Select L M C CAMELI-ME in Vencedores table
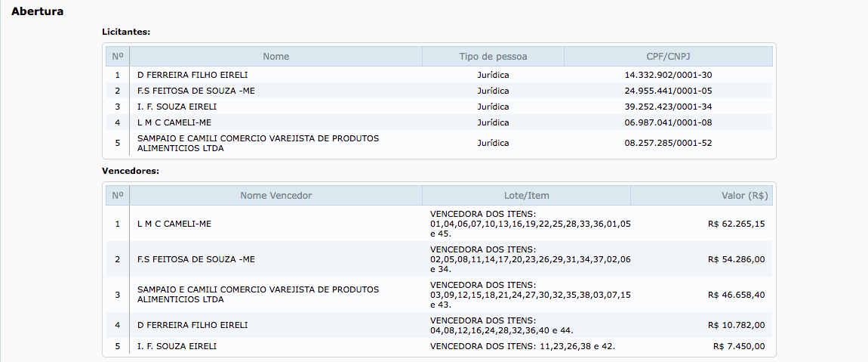The image size is (868, 362). point(173,224)
